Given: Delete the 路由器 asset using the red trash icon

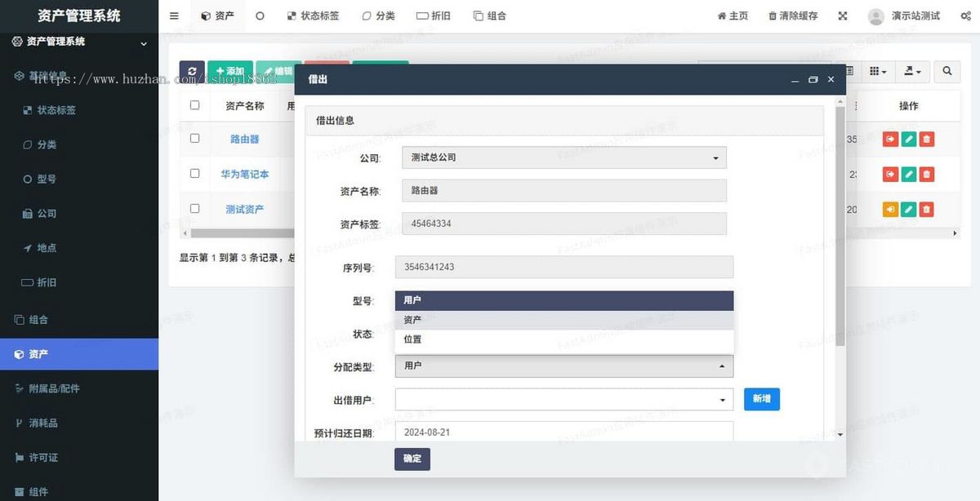Looking at the screenshot, I should coord(926,139).
